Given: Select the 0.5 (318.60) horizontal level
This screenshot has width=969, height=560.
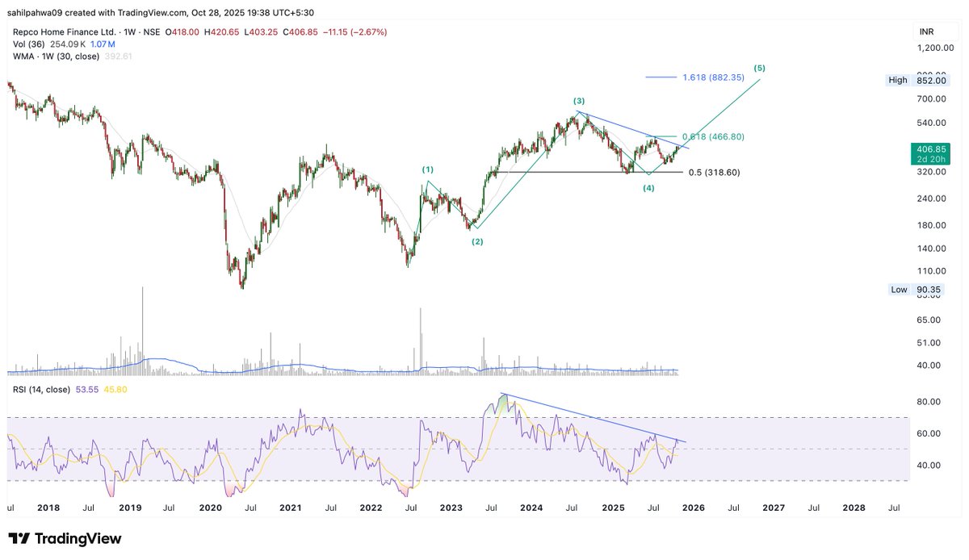Looking at the screenshot, I should coord(714,173).
